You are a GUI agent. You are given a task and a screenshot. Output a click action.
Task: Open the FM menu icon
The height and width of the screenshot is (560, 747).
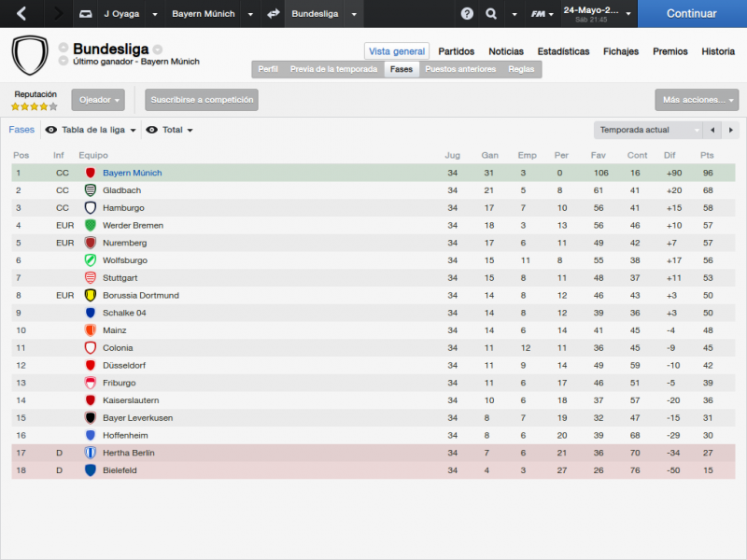pos(543,14)
